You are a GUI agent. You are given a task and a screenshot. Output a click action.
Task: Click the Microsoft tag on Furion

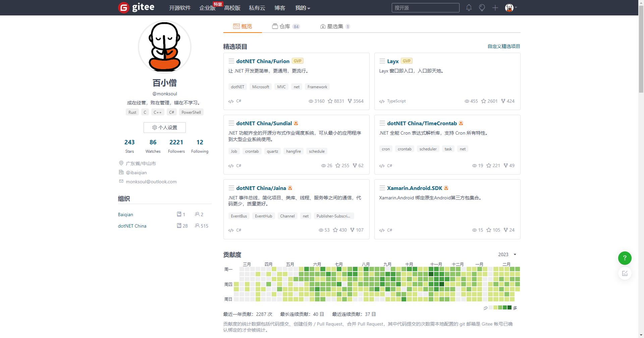pos(261,87)
